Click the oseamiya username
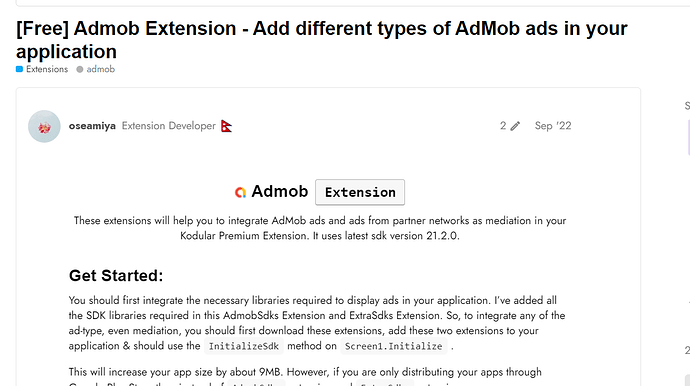The width and height of the screenshot is (690, 386). 92,126
